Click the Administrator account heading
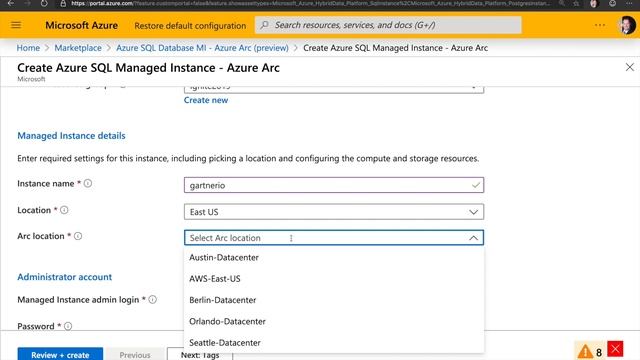This screenshot has height=360, width=640. coord(64,277)
